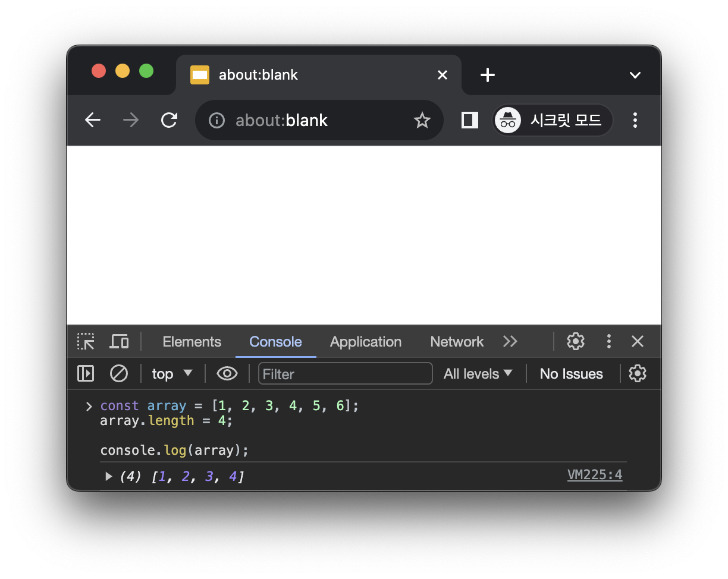The height and width of the screenshot is (579, 728).
Task: Open the VM225:4 source link
Action: tap(595, 474)
